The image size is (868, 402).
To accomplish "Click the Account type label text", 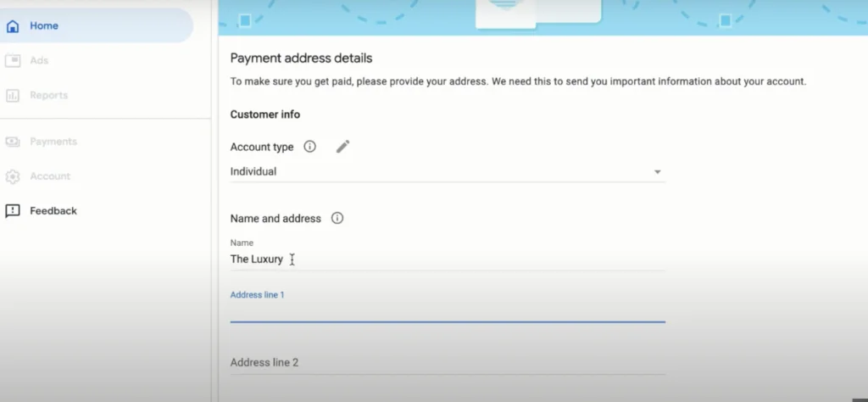I will [x=262, y=148].
